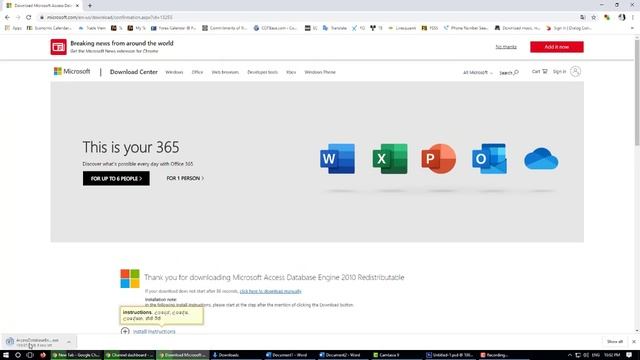This screenshot has height=360, width=640.
Task: Show hidden system tray icons
Action: (570, 355)
